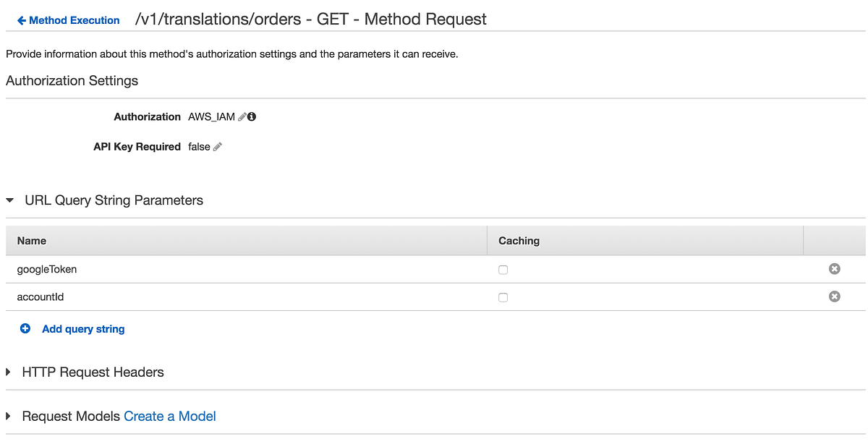Select the googleToken parameter row
The image size is (868, 444).
pyautogui.click(x=46, y=268)
